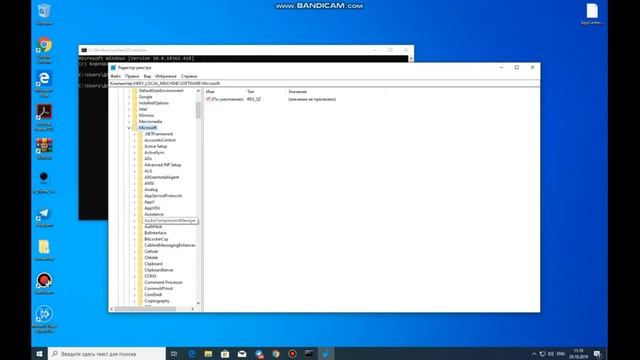The image size is (640, 360).
Task: Expand the Google registry key
Action: (129, 97)
